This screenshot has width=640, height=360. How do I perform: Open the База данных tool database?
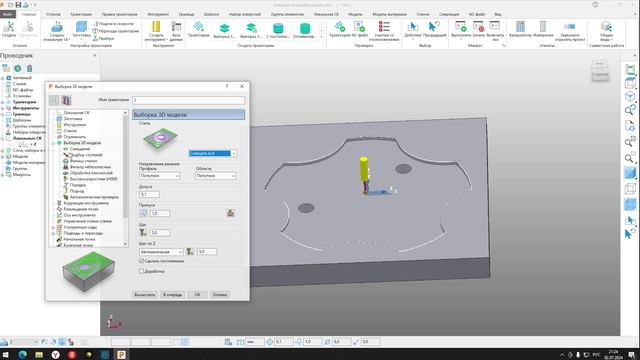(x=176, y=31)
